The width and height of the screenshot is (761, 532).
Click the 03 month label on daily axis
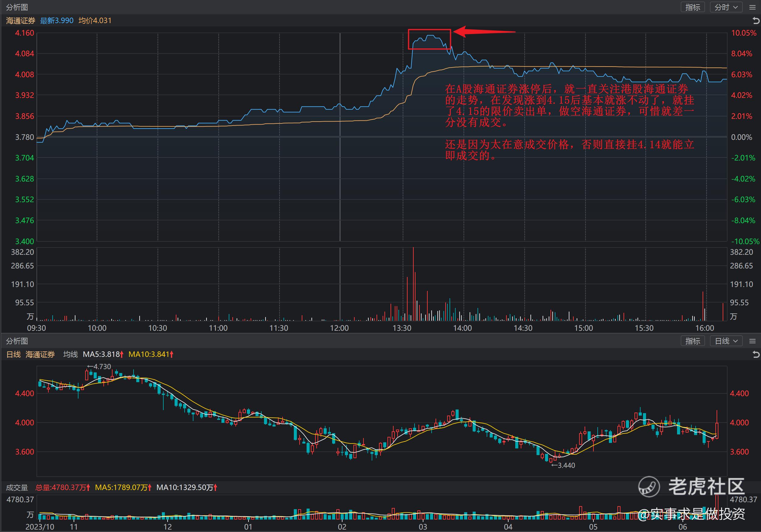422,527
